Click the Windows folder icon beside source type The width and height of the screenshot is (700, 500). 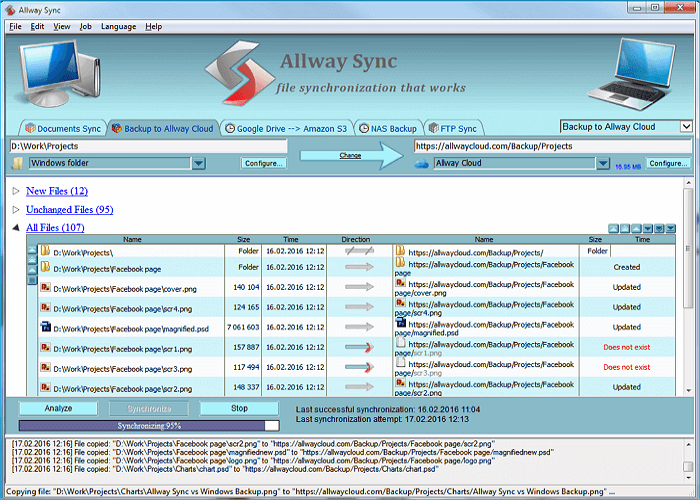(18, 163)
